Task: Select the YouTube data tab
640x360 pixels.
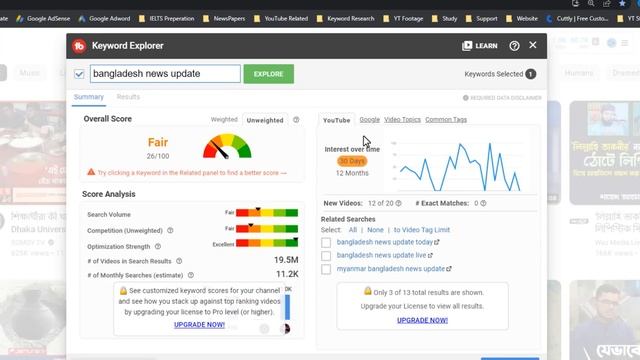Action: [336, 120]
